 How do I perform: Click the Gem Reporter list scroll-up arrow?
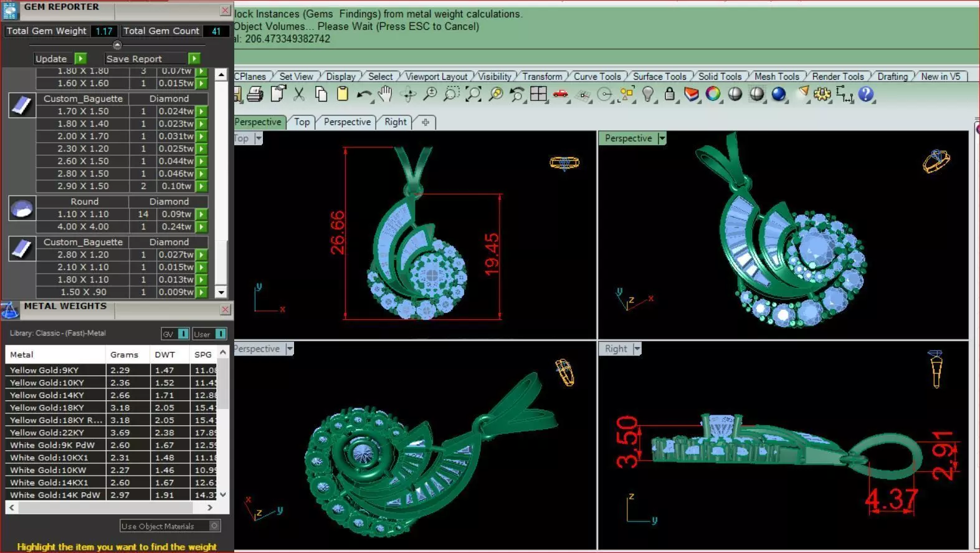(221, 75)
